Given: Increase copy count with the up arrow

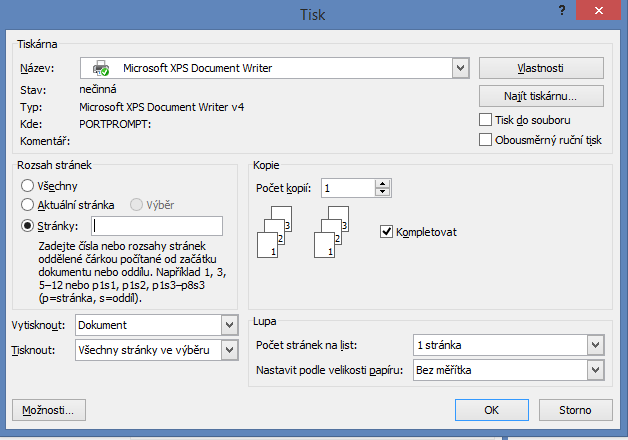Looking at the screenshot, I should pyautogui.click(x=382, y=184).
